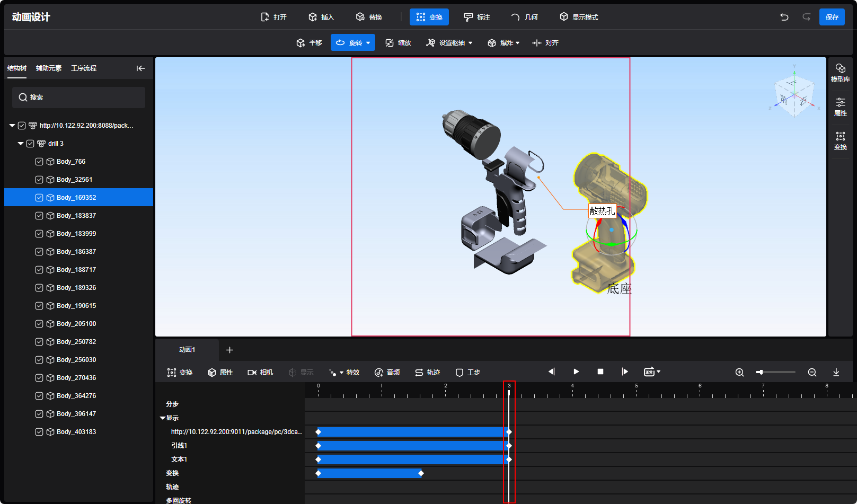Collapse the left structure tree panel

coord(140,68)
